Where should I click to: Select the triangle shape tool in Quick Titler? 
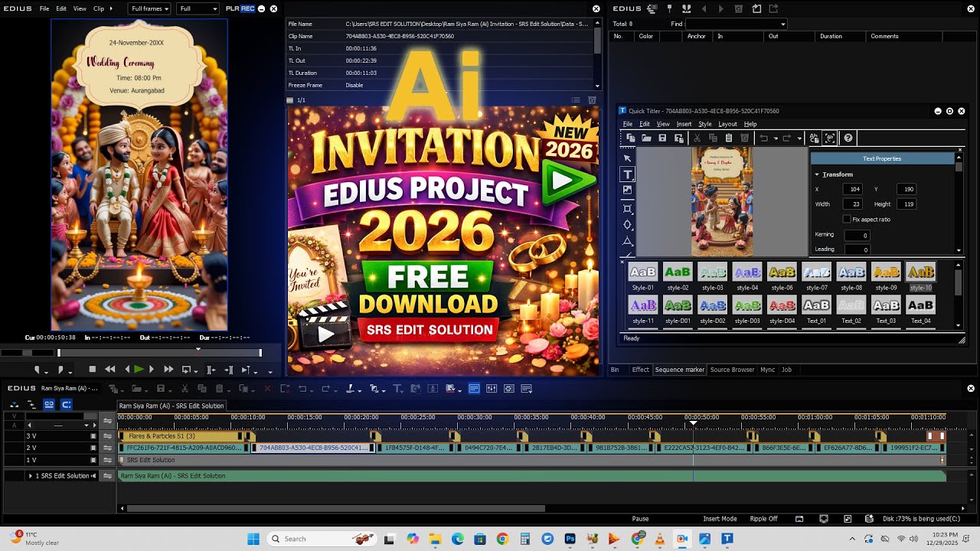tap(627, 241)
